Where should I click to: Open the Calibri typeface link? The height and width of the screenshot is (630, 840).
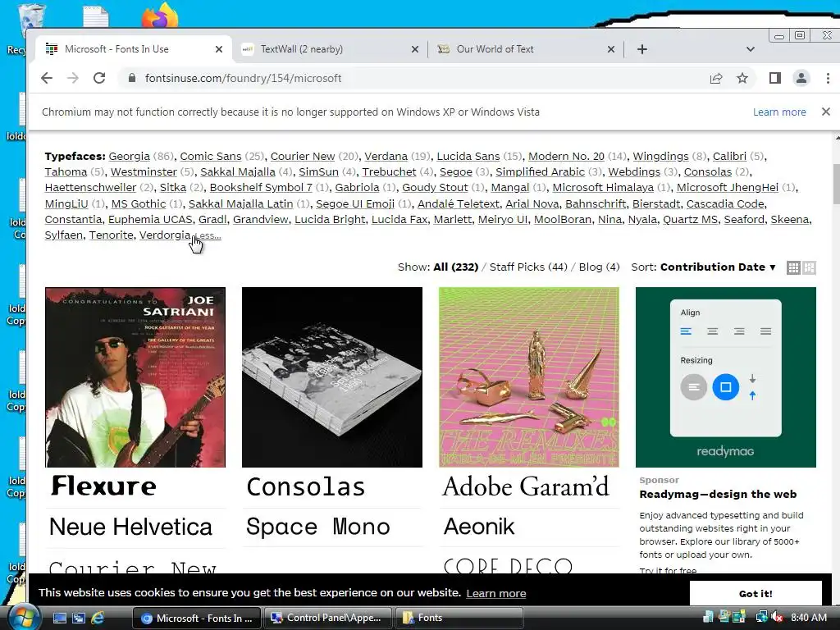(x=729, y=157)
